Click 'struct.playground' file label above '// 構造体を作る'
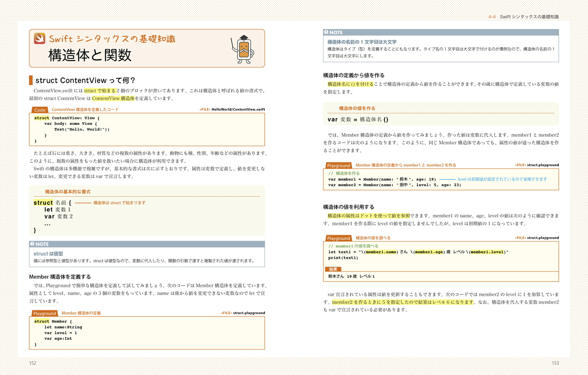Viewport: 588px width, 375px height. click(x=543, y=165)
